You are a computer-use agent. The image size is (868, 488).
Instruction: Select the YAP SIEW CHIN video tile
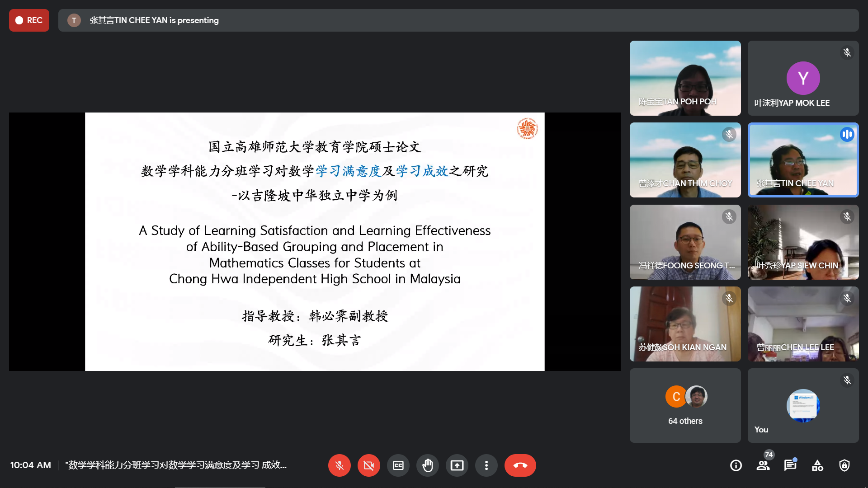803,242
